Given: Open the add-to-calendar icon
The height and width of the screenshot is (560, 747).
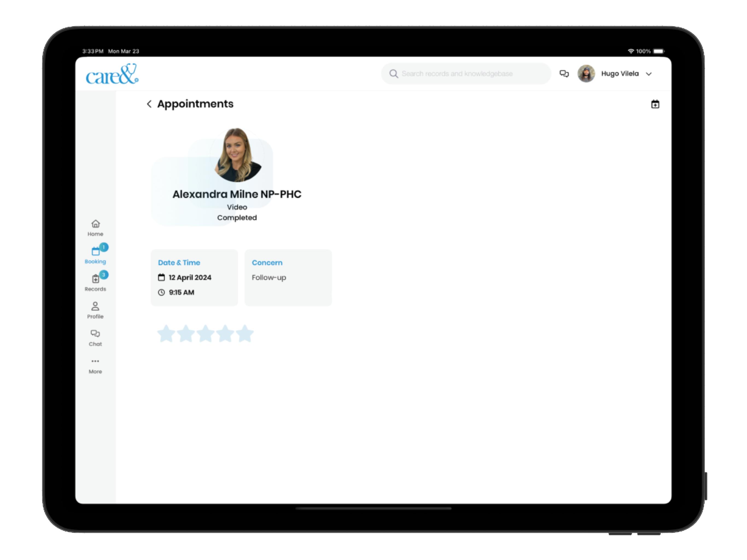Looking at the screenshot, I should [x=655, y=104].
